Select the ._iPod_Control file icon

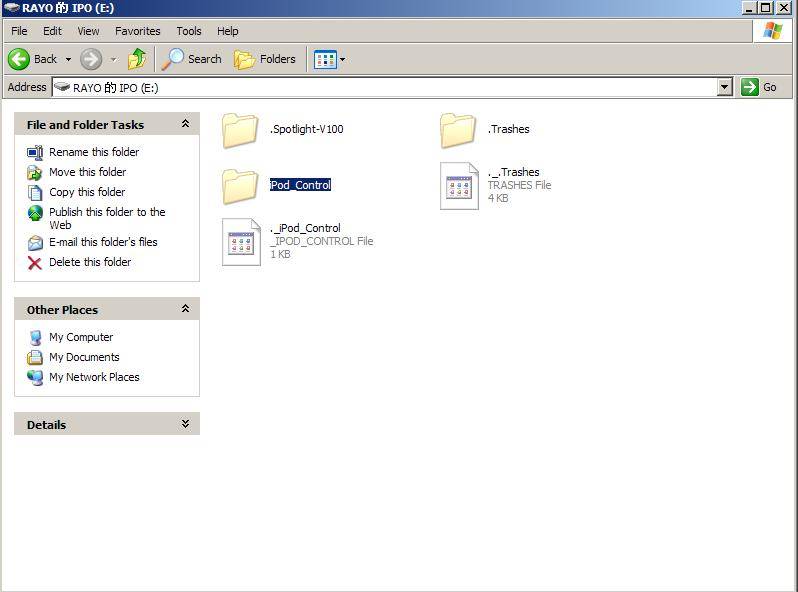click(241, 242)
